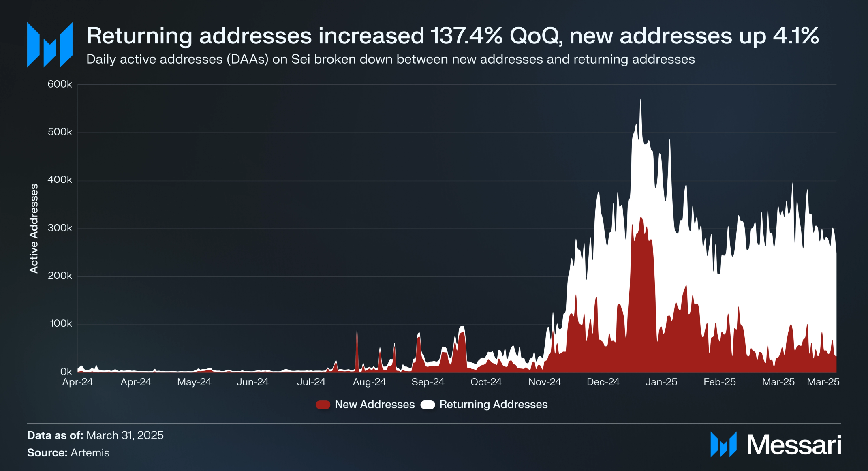
Task: Click the Jan-25 x-axis label
Action: click(661, 382)
